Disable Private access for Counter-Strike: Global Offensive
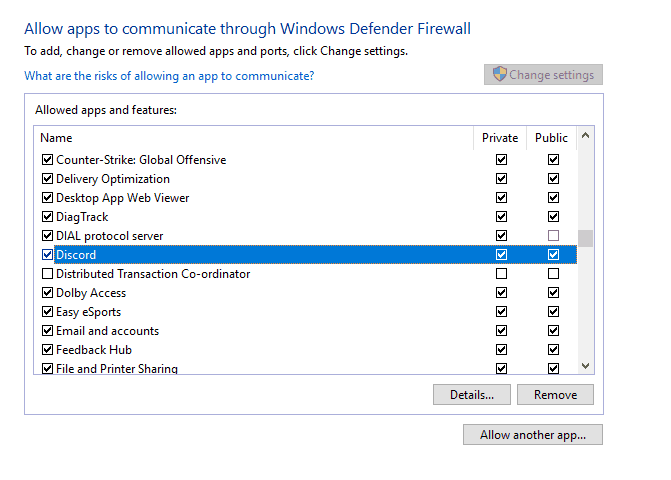Image resolution: width=671 pixels, height=480 pixels. pyautogui.click(x=502, y=160)
